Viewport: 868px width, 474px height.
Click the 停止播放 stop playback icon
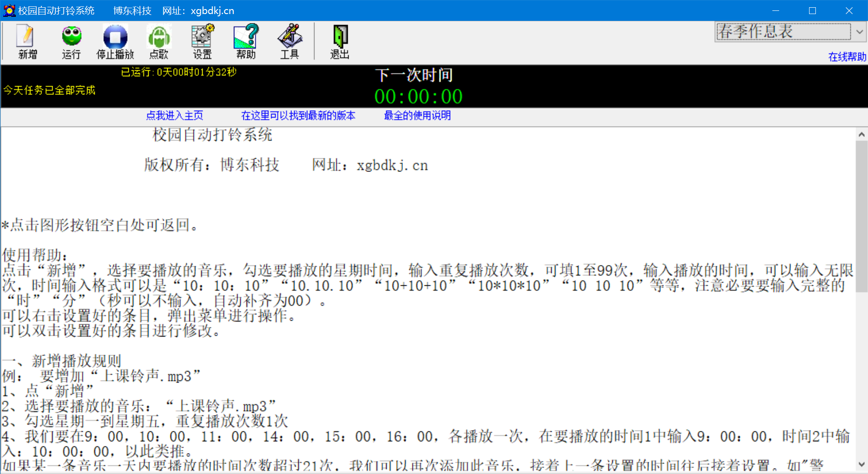coord(115,41)
